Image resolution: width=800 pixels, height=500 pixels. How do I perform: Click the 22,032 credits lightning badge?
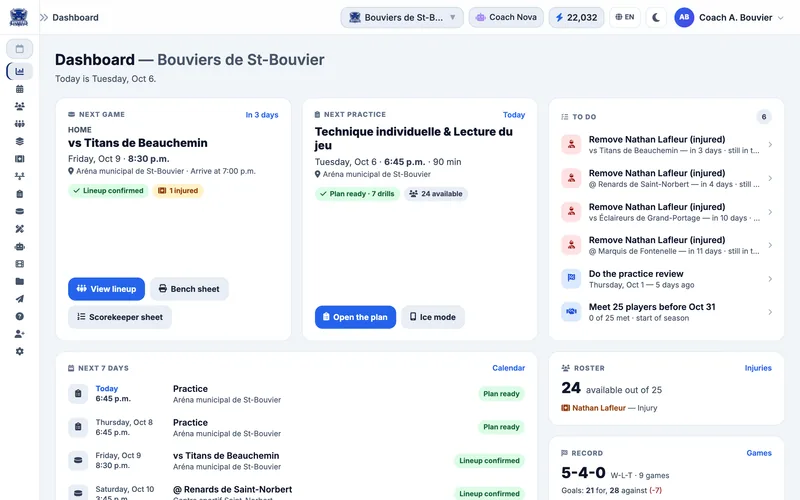tap(576, 17)
